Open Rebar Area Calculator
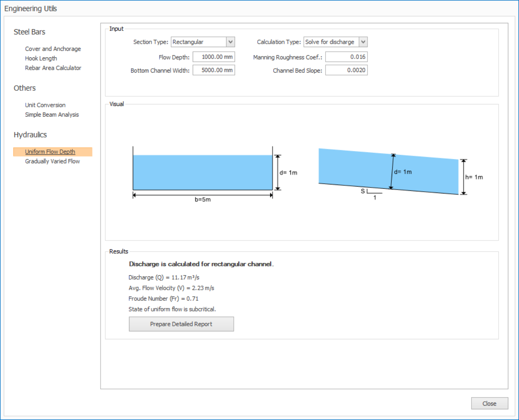Viewport: 519px width, 420px height. (53, 68)
